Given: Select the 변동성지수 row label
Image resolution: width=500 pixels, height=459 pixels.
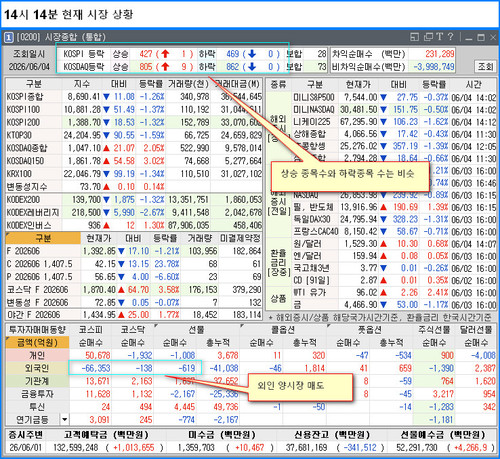Looking at the screenshot, I should pos(27,187).
